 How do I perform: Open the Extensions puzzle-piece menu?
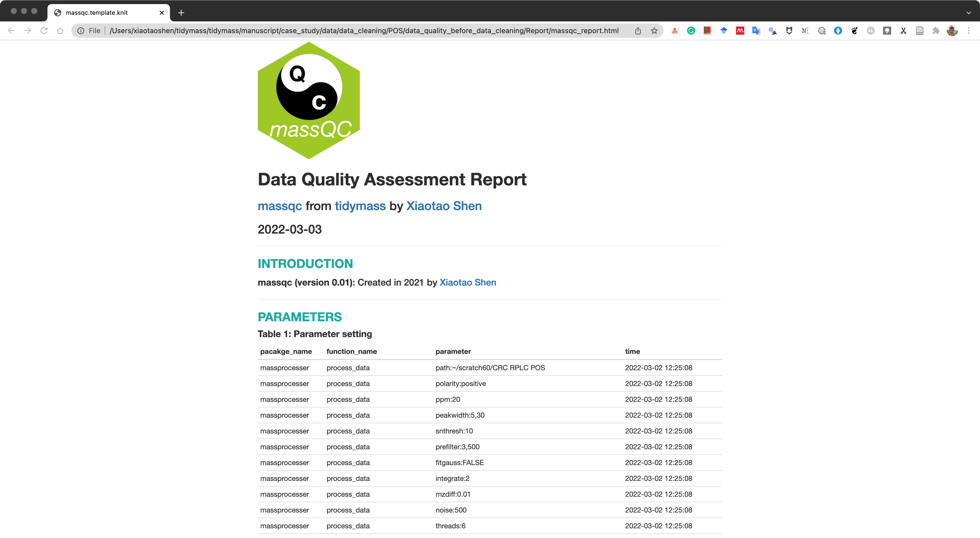(936, 31)
